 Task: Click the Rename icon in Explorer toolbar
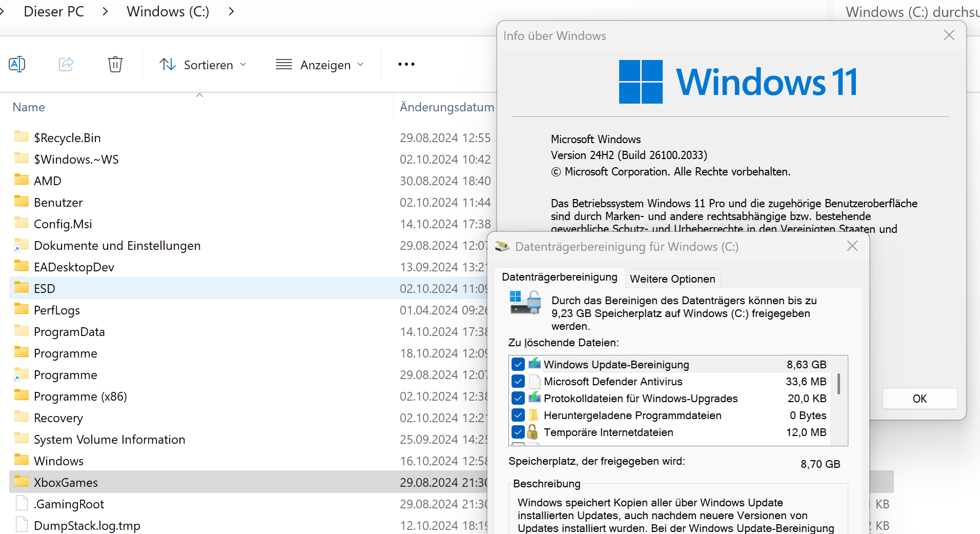[17, 64]
